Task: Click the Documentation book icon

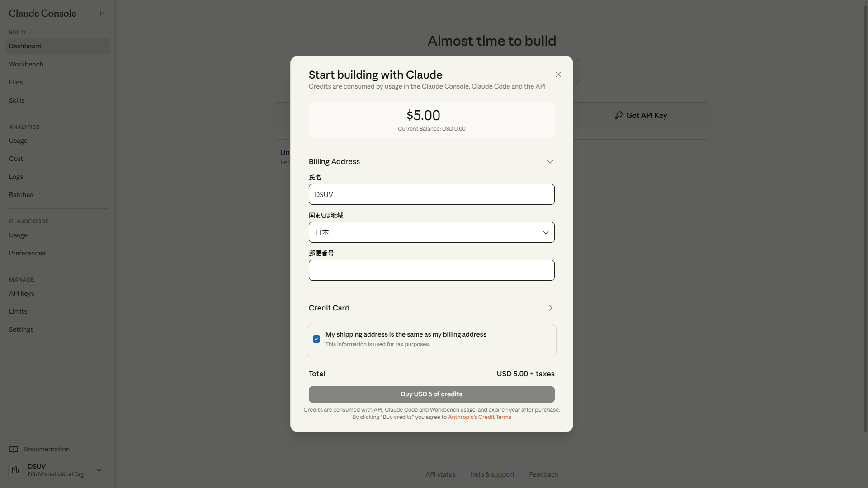Action: pos(14,449)
